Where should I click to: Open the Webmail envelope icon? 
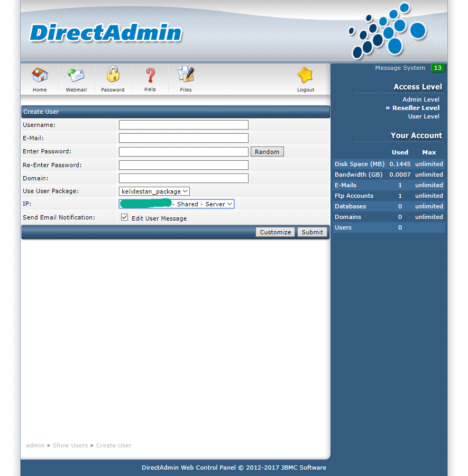tap(76, 75)
